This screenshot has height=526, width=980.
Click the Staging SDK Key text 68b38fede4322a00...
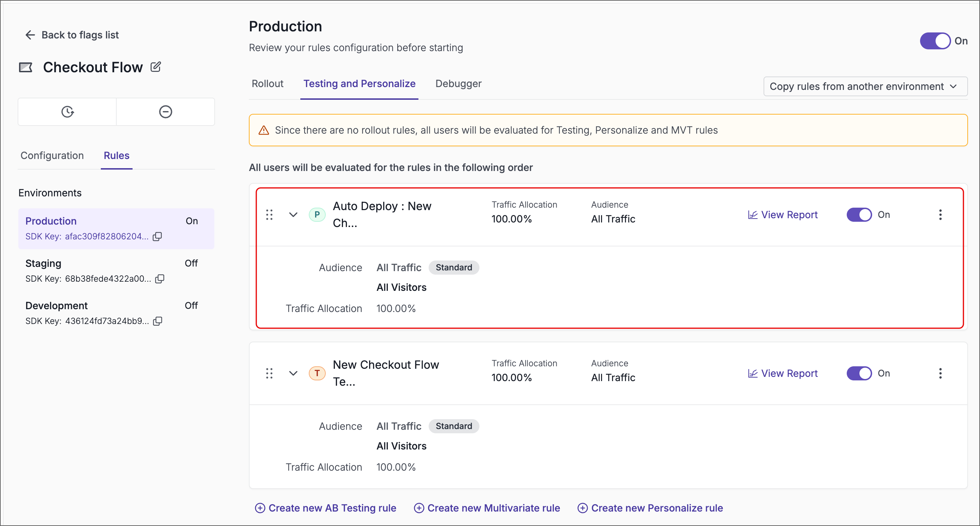coord(108,279)
